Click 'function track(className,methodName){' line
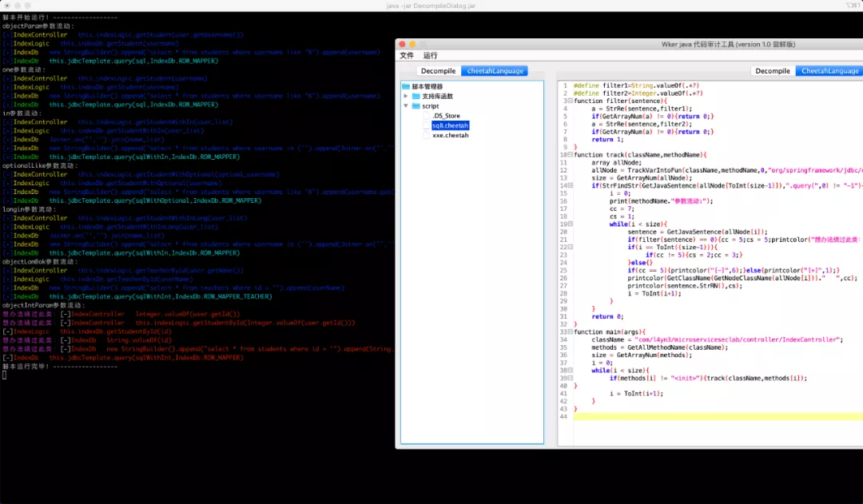The height and width of the screenshot is (504, 863). [x=640, y=155]
